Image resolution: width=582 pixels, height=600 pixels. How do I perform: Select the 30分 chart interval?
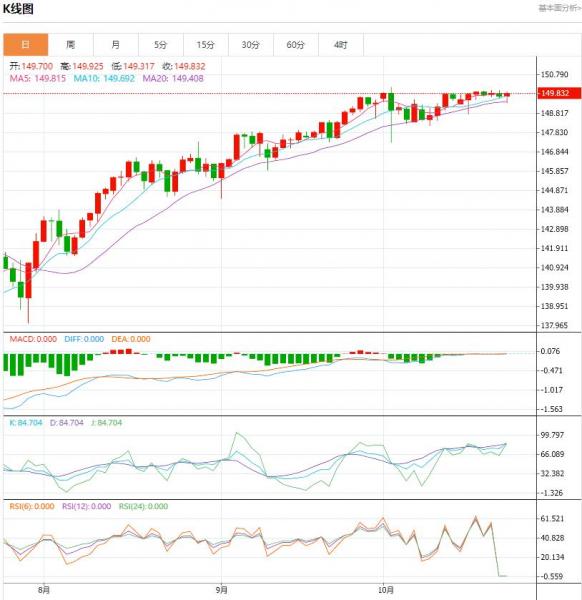(x=251, y=45)
